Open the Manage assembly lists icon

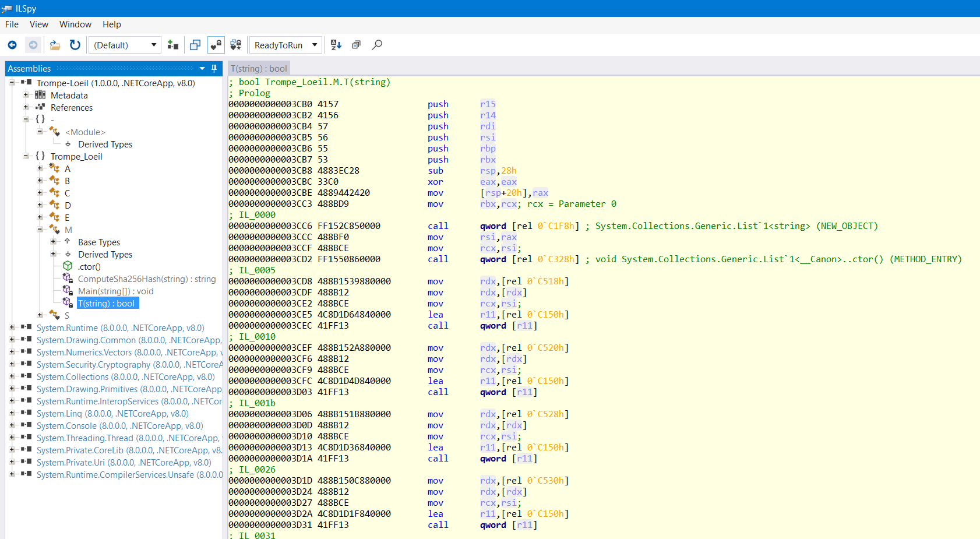[x=173, y=45]
